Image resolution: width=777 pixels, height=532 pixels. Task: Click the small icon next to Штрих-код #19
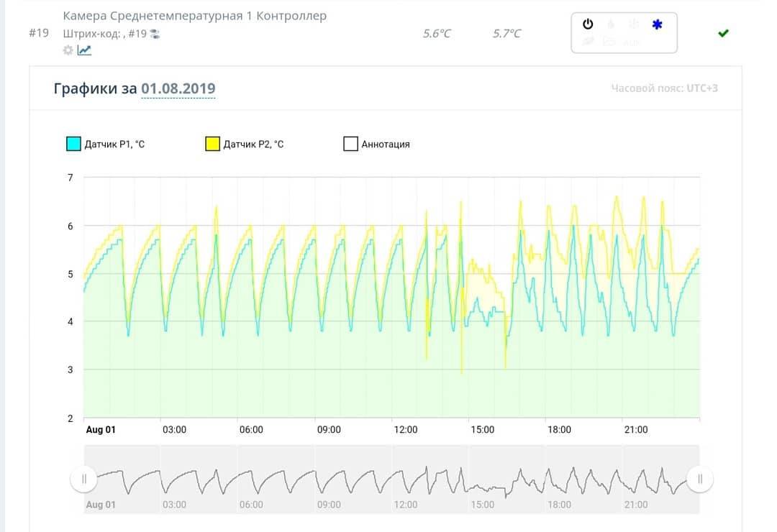click(x=155, y=35)
